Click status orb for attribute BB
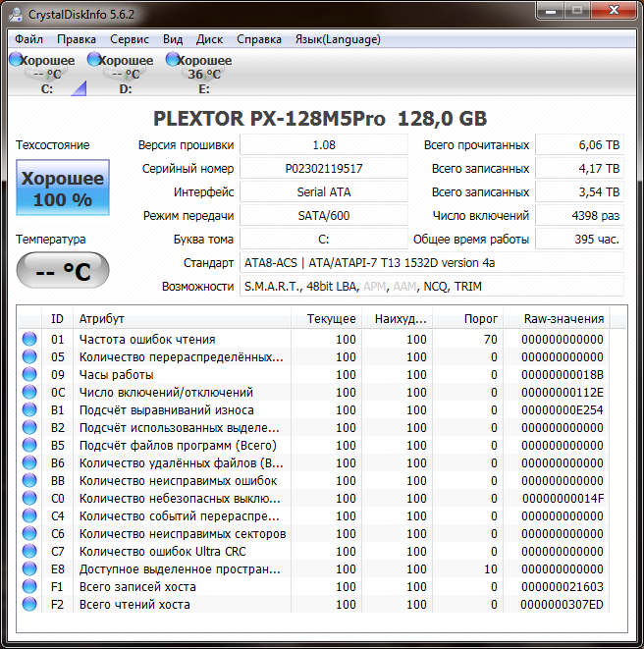644x649 pixels. [29, 480]
